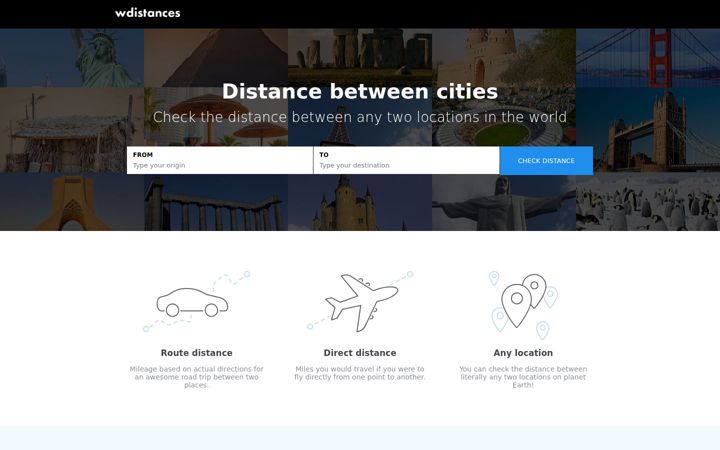Viewport: 720px width, 450px height.
Task: Click the car route distance icon
Action: [197, 301]
